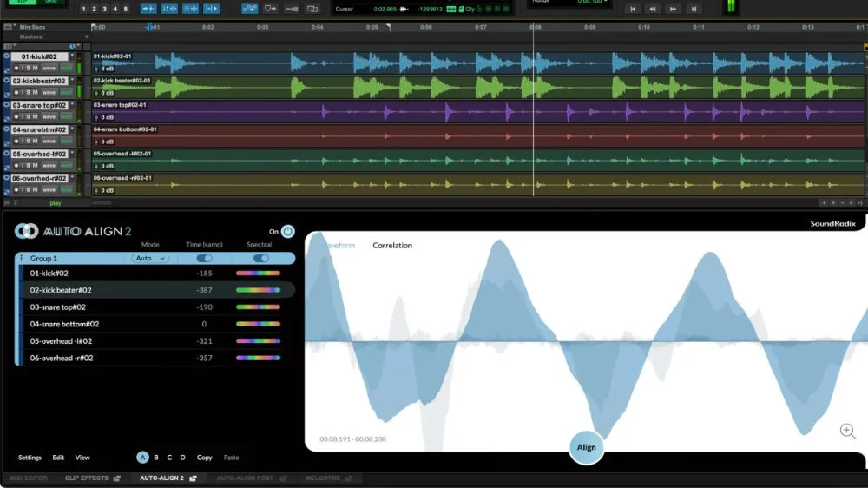Open floating window icon beside Auto-Align 2
Image resolution: width=868 pixels, height=488 pixels.
[193, 478]
